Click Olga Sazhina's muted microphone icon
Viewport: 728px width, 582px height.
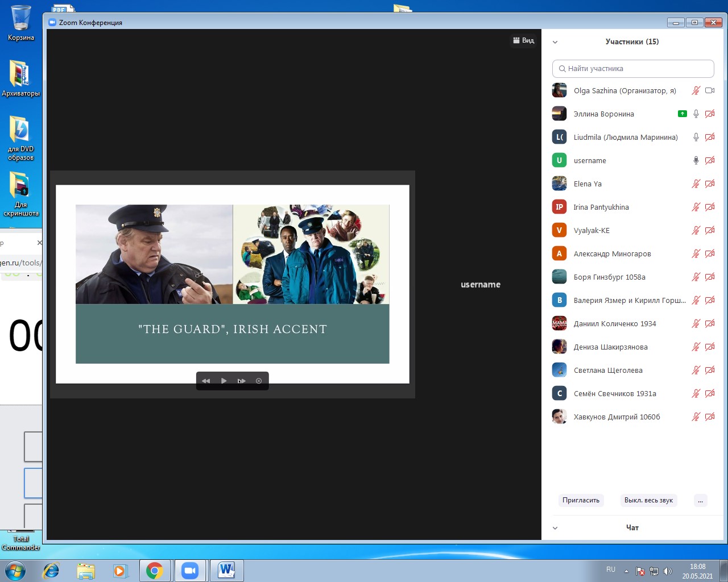[x=696, y=90]
